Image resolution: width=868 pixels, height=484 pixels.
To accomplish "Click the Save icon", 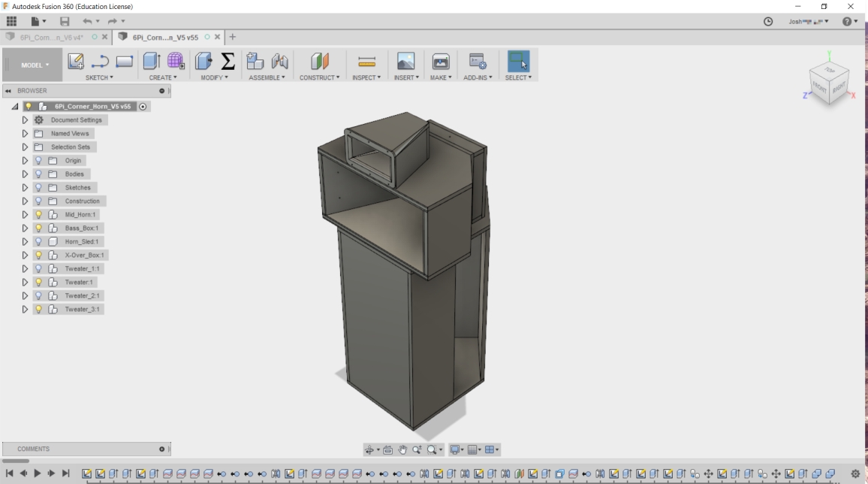I will (x=65, y=22).
